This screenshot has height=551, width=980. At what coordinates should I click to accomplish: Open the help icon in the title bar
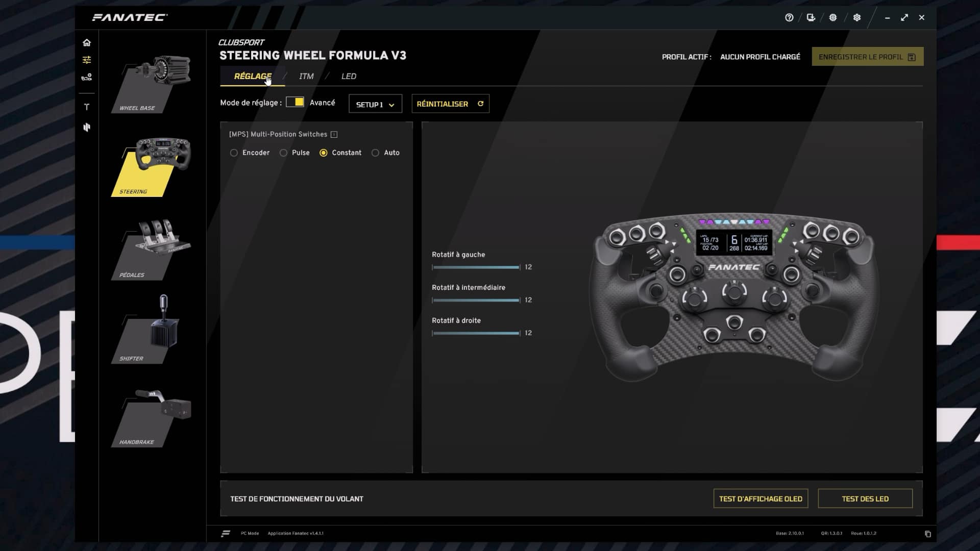tap(789, 17)
